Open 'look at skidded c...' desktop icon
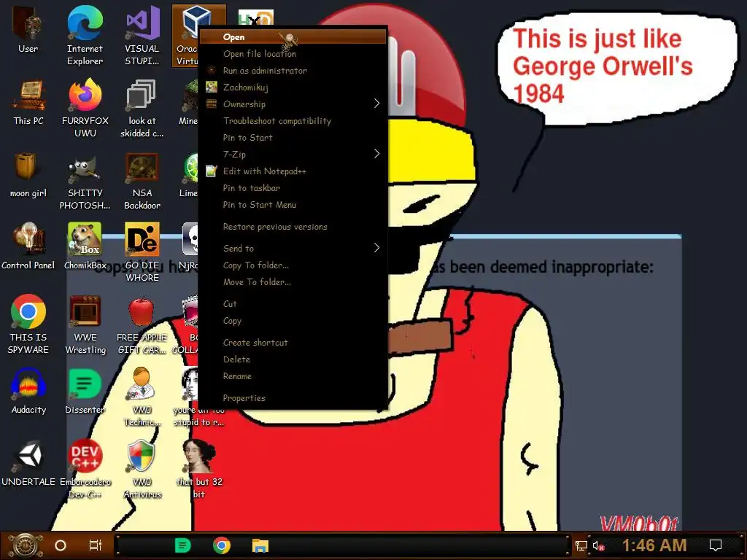This screenshot has width=747, height=560. click(x=142, y=108)
